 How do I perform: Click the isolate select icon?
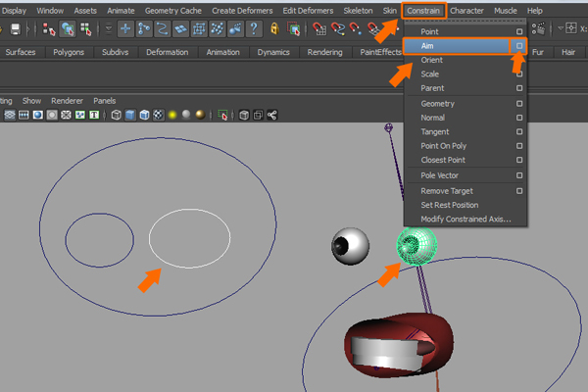click(222, 115)
